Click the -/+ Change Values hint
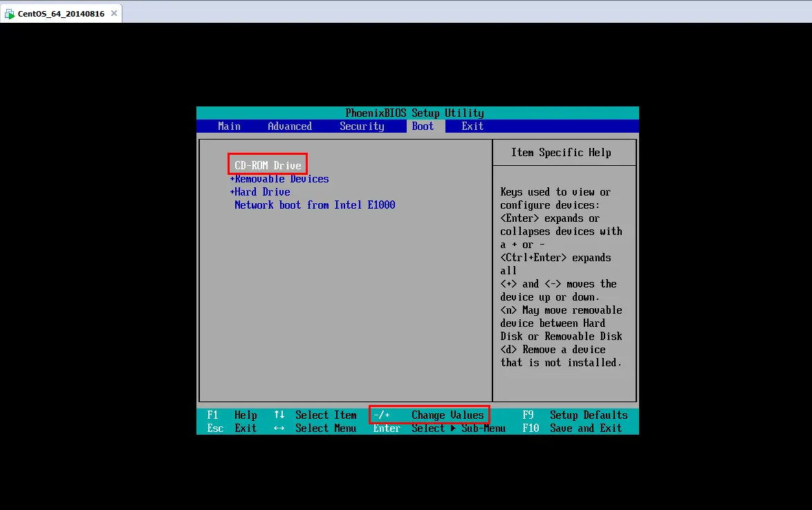Screen dimensions: 812x510 tap(429, 415)
